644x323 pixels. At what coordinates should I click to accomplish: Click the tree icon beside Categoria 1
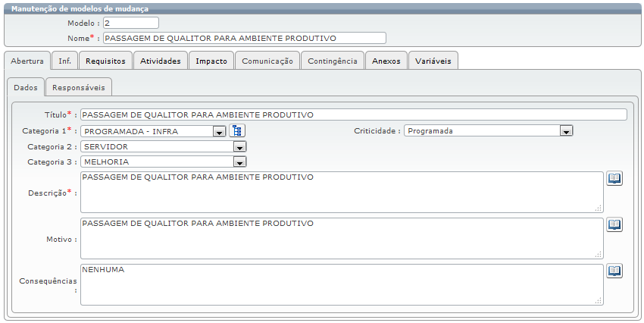click(x=237, y=130)
